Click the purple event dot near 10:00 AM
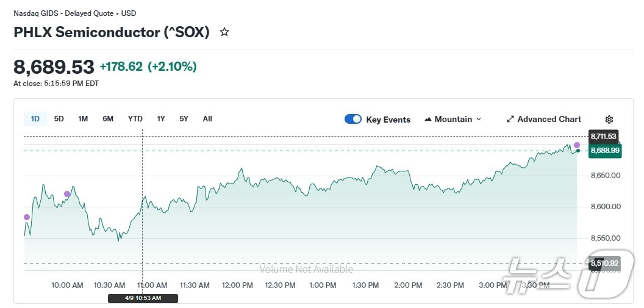 click(x=67, y=195)
